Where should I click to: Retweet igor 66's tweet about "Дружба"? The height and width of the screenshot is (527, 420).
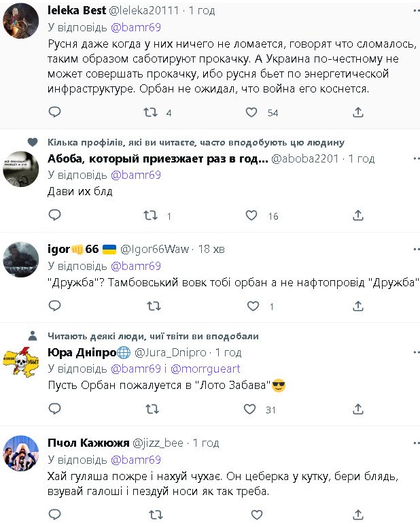tap(152, 306)
